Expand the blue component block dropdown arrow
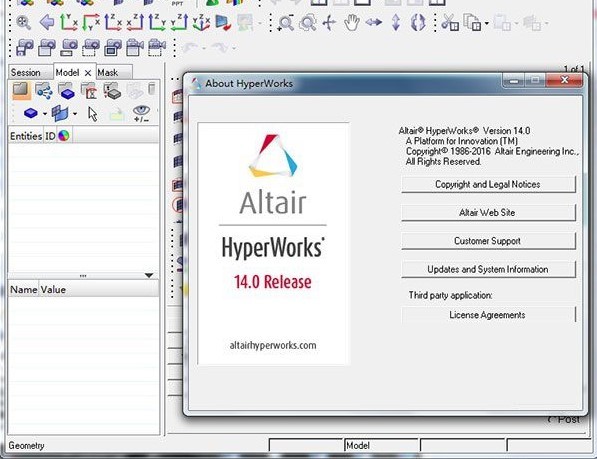 click(45, 114)
